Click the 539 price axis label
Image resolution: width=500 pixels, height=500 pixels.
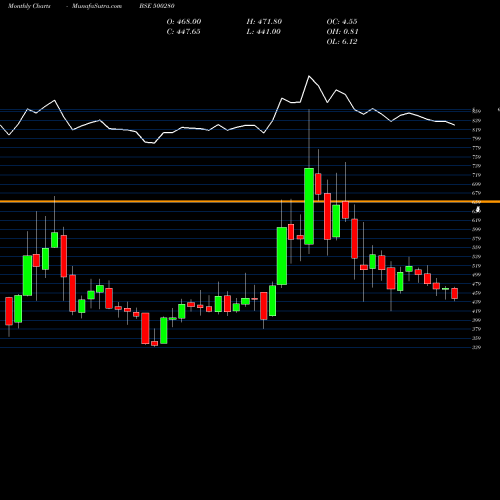coord(477,257)
